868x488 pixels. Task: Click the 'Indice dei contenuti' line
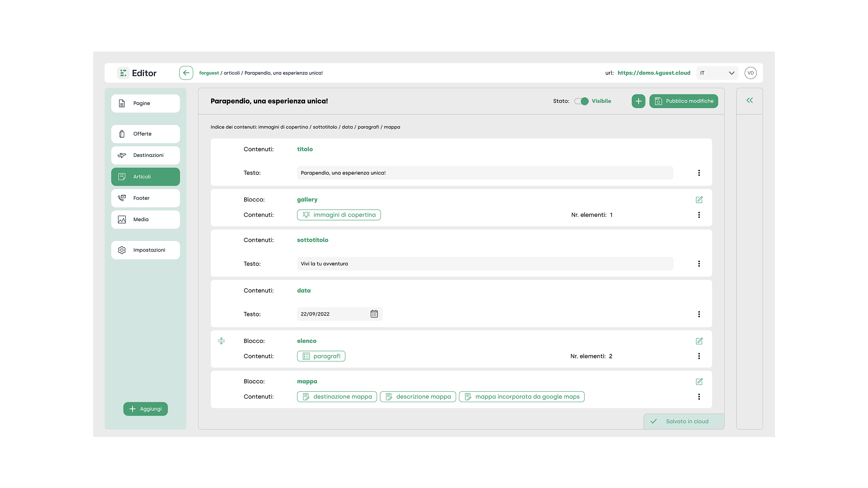click(x=305, y=127)
